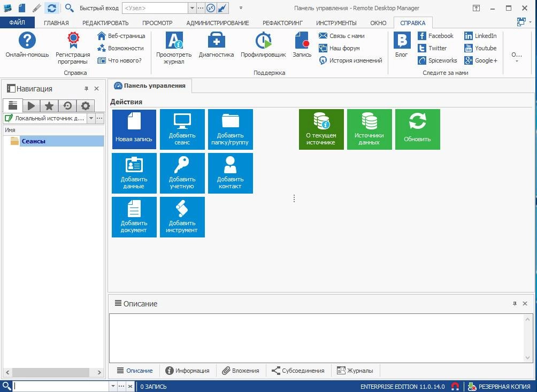This screenshot has width=537, height=392.
Task: Click ellipsis next to data source dropdown
Action: 99,118
